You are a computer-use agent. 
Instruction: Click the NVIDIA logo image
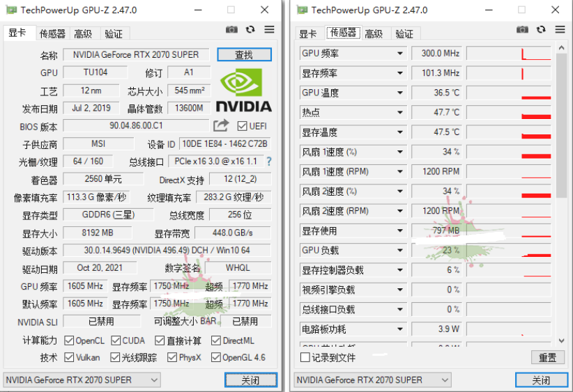click(243, 90)
